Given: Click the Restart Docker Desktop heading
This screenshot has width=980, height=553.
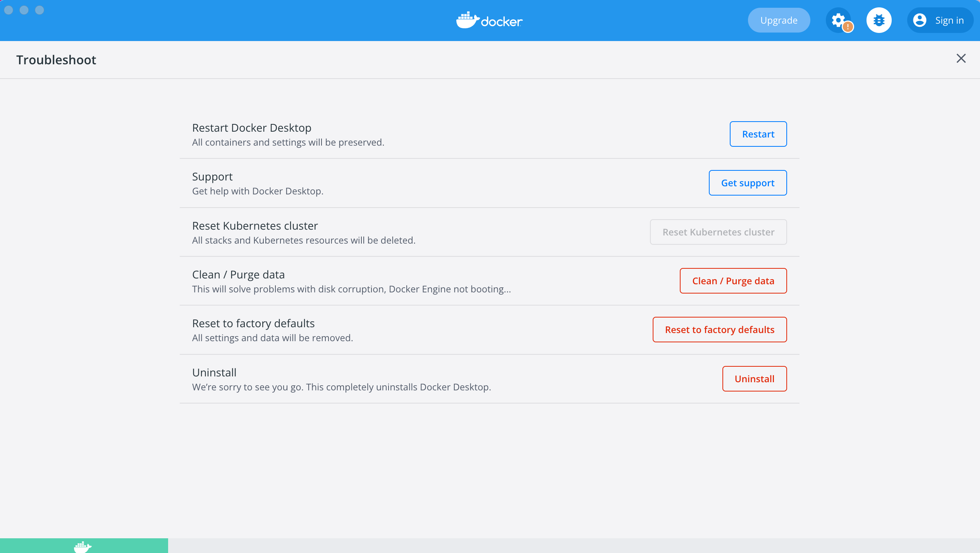Looking at the screenshot, I should point(252,128).
